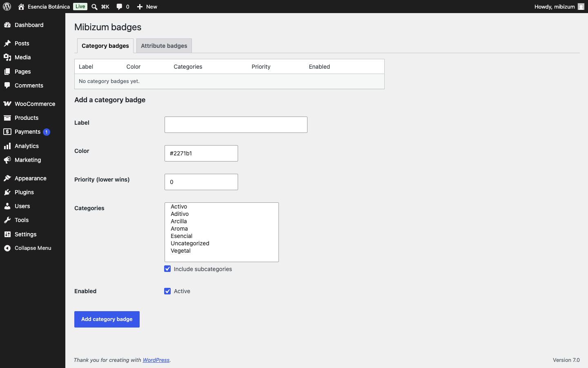Image resolution: width=588 pixels, height=368 pixels.
Task: Open the search icon in admin bar
Action: (94, 7)
